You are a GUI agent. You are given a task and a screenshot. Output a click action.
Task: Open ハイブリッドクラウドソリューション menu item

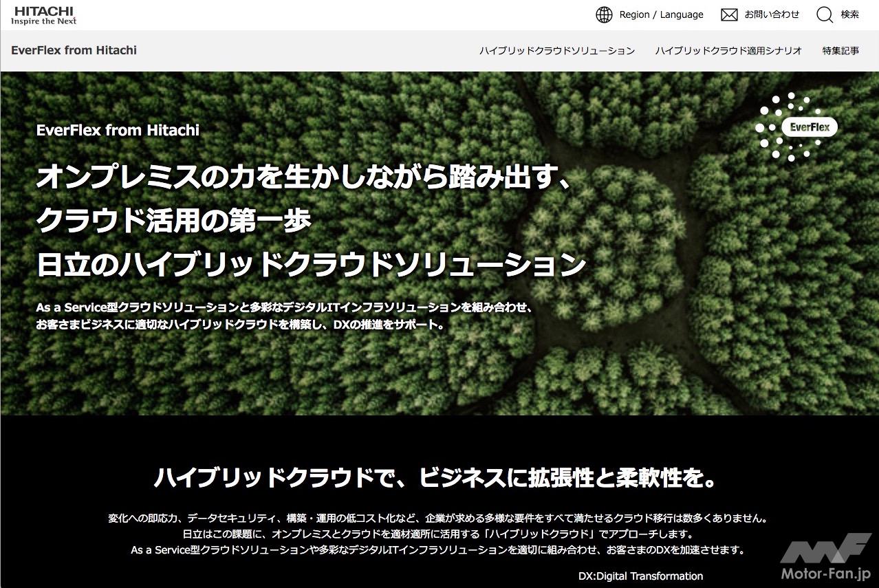click(557, 50)
